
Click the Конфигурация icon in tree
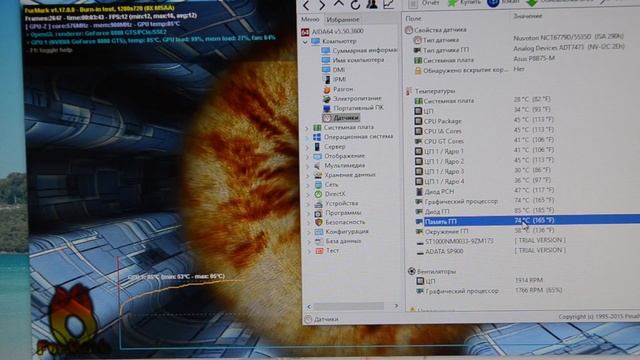click(x=319, y=232)
